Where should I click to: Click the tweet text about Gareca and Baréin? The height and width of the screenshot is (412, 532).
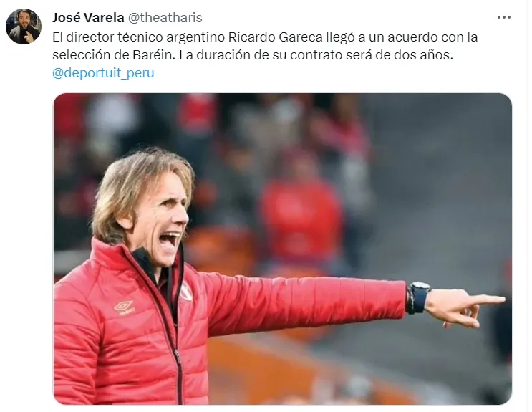(x=265, y=46)
